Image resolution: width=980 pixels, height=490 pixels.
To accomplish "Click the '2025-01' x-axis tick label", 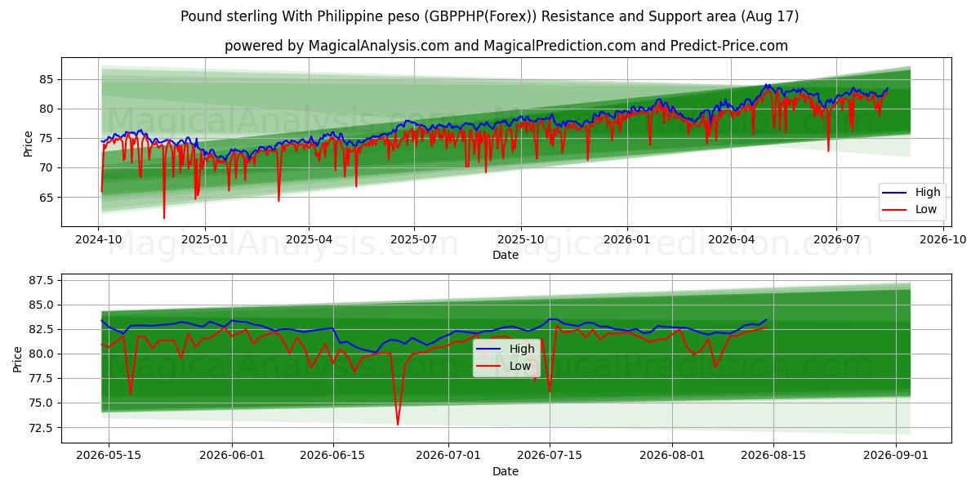I will [204, 240].
